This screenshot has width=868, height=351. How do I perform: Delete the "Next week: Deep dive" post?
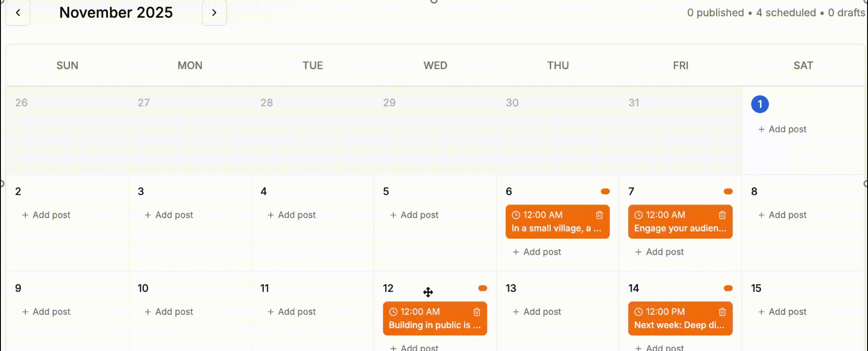point(722,312)
